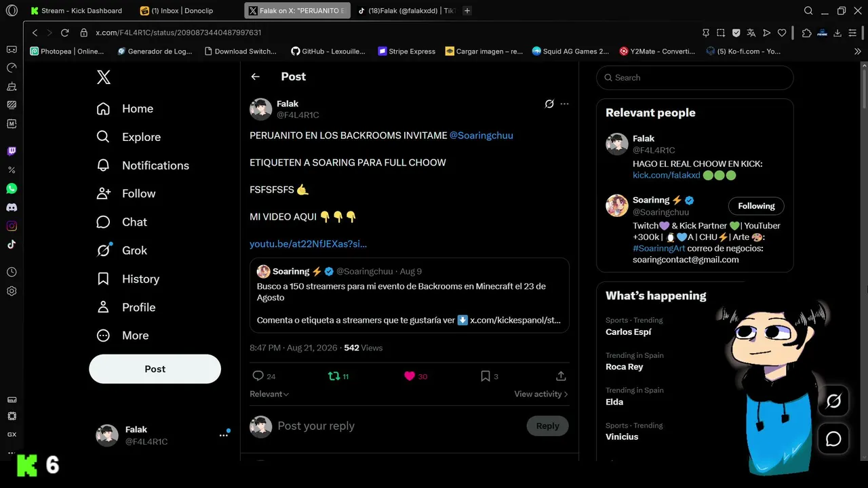Share the post using share icon

[561, 376]
